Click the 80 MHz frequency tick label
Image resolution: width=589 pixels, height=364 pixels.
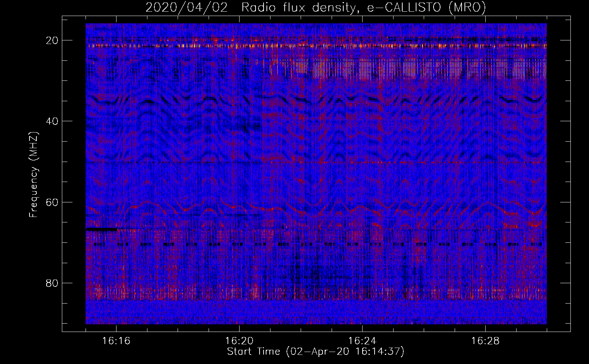[x=52, y=283]
